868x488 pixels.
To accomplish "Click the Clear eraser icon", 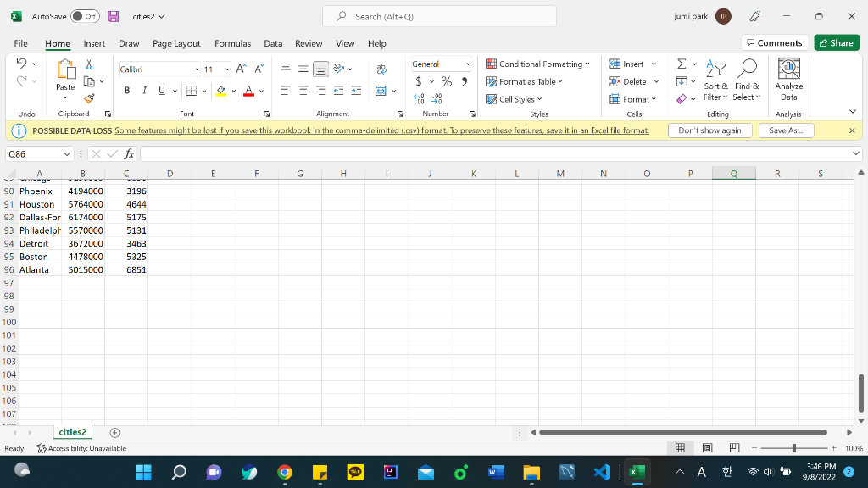I will [682, 99].
